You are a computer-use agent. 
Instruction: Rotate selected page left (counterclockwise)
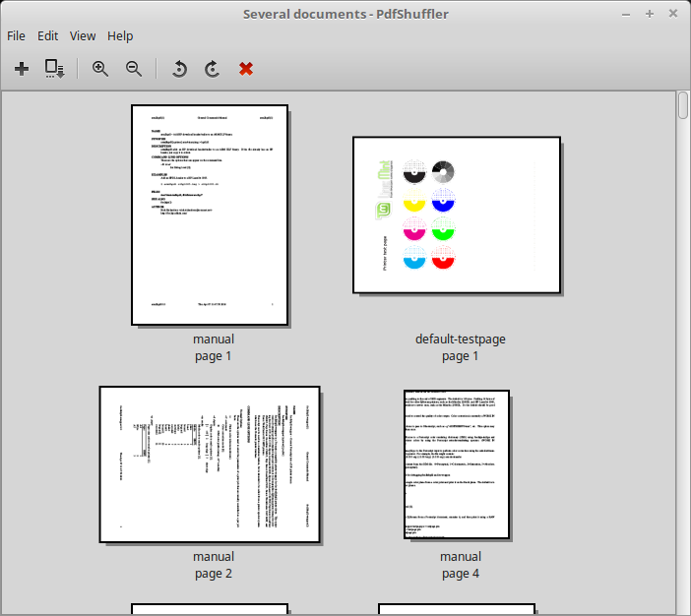click(x=179, y=69)
